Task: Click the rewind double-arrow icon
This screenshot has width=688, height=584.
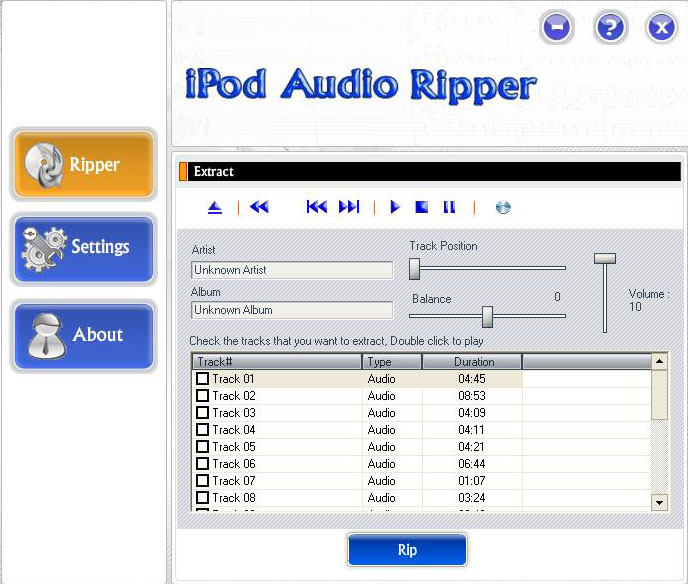Action: pyautogui.click(x=259, y=207)
